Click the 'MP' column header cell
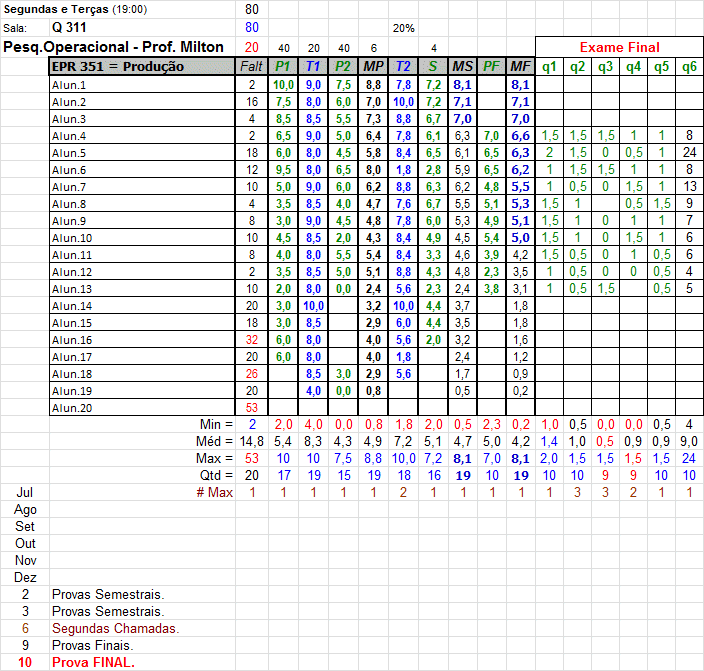Image resolution: width=704 pixels, height=671 pixels. coord(373,67)
